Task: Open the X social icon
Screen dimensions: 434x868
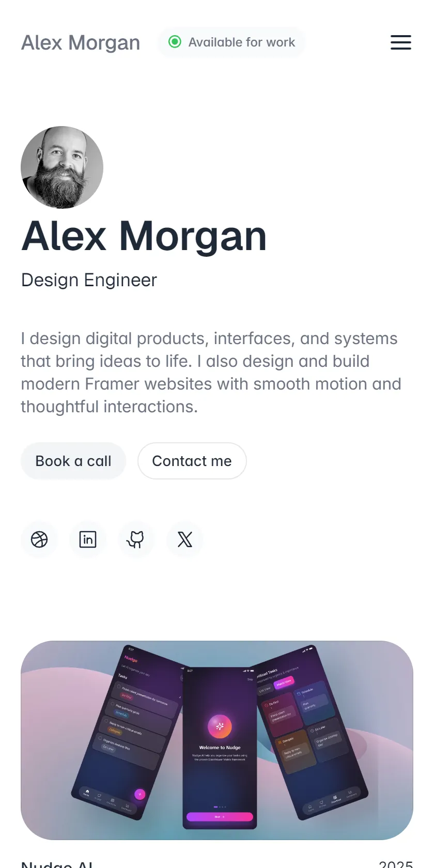Action: 185,539
